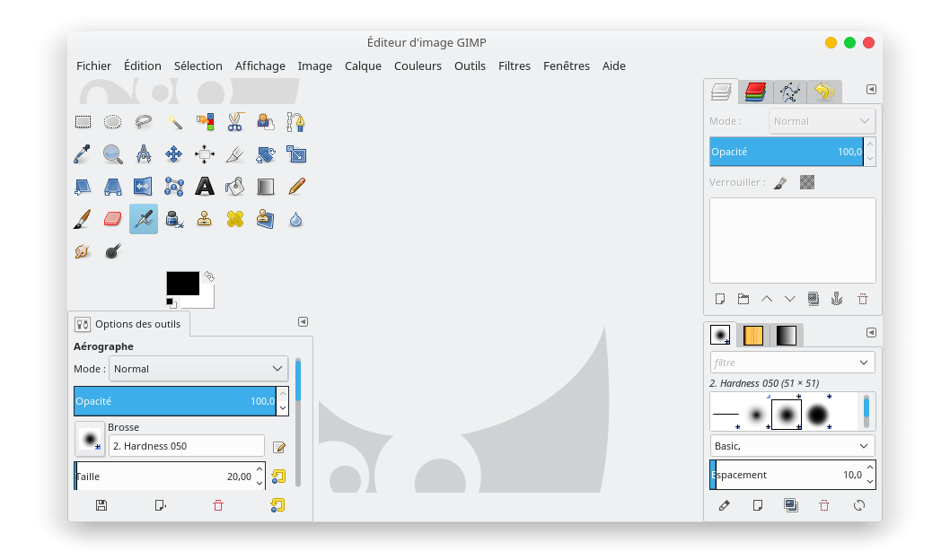
Task: Select the Rectangle Select tool
Action: pyautogui.click(x=83, y=122)
